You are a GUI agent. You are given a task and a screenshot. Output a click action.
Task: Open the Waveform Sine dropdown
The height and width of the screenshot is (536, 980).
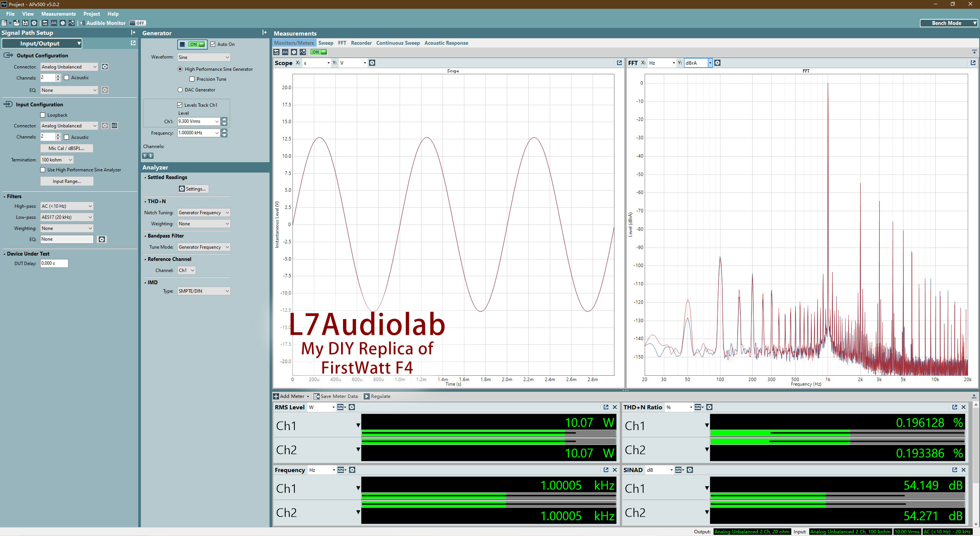tap(204, 57)
